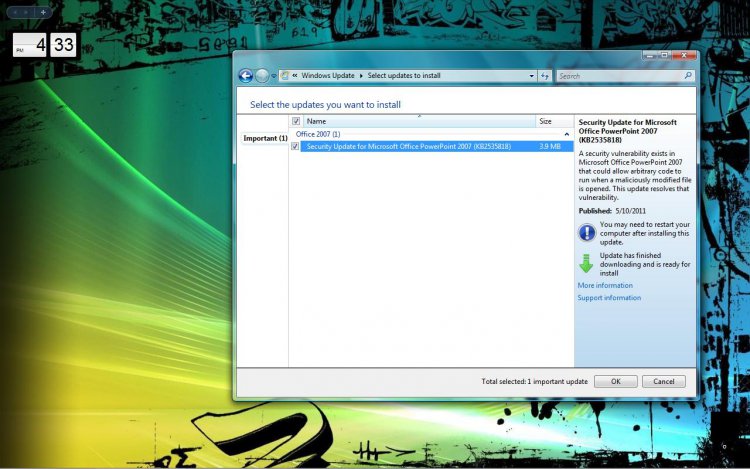Screen dimensions: 750x469
Task: Click the Cancel button
Action: (663, 382)
